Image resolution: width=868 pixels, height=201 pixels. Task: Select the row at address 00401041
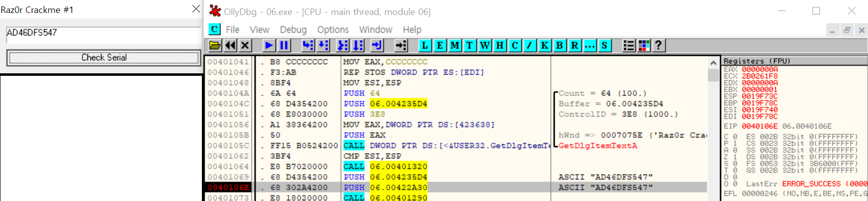(x=456, y=62)
